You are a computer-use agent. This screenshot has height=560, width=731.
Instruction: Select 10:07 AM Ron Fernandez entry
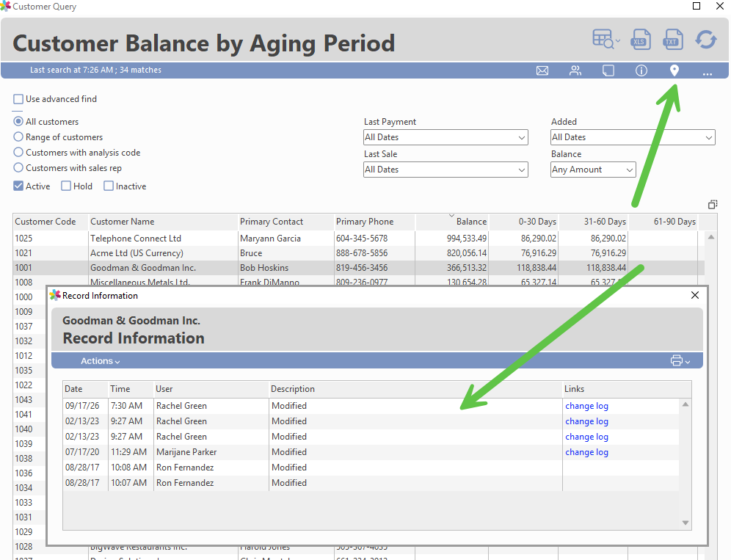pyautogui.click(x=371, y=483)
